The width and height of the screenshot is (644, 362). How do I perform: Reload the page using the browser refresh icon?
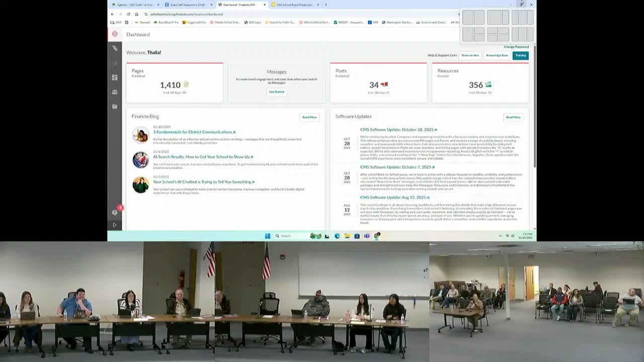tap(129, 14)
